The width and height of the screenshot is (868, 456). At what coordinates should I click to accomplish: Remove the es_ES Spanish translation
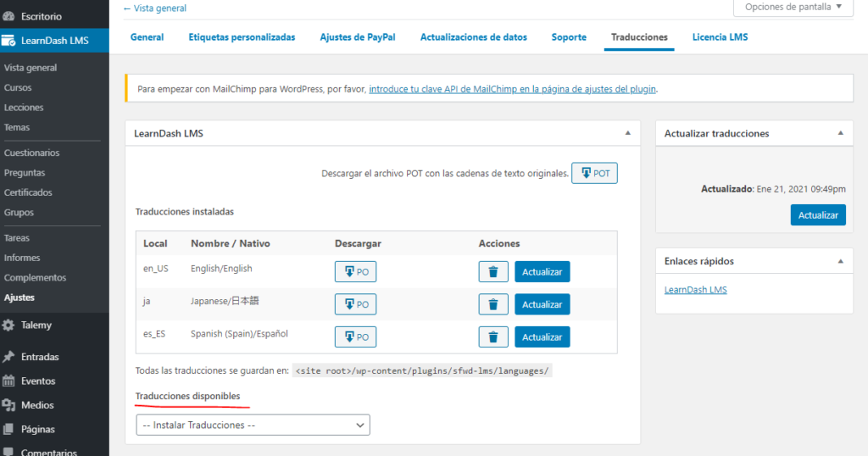tap(493, 337)
